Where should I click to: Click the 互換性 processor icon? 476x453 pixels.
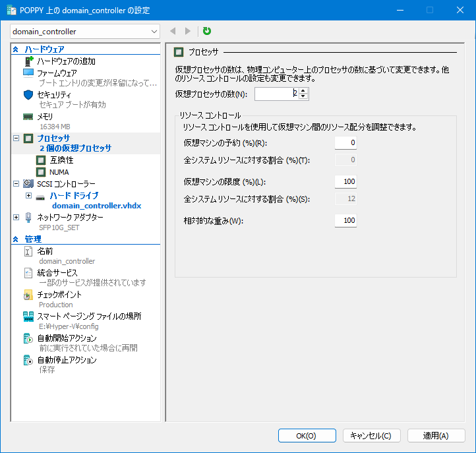pos(41,160)
